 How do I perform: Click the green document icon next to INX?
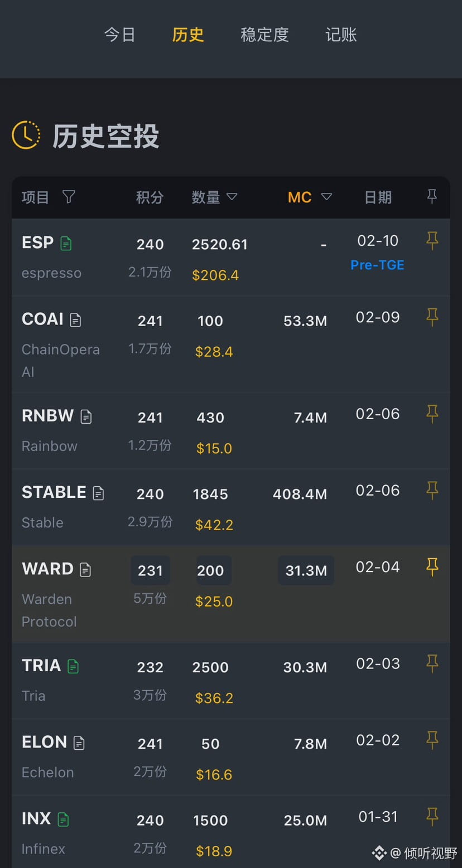point(63,819)
